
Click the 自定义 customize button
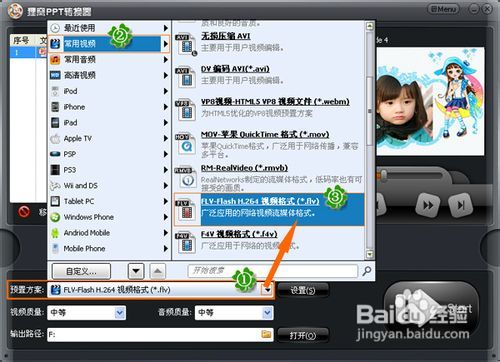(x=81, y=271)
